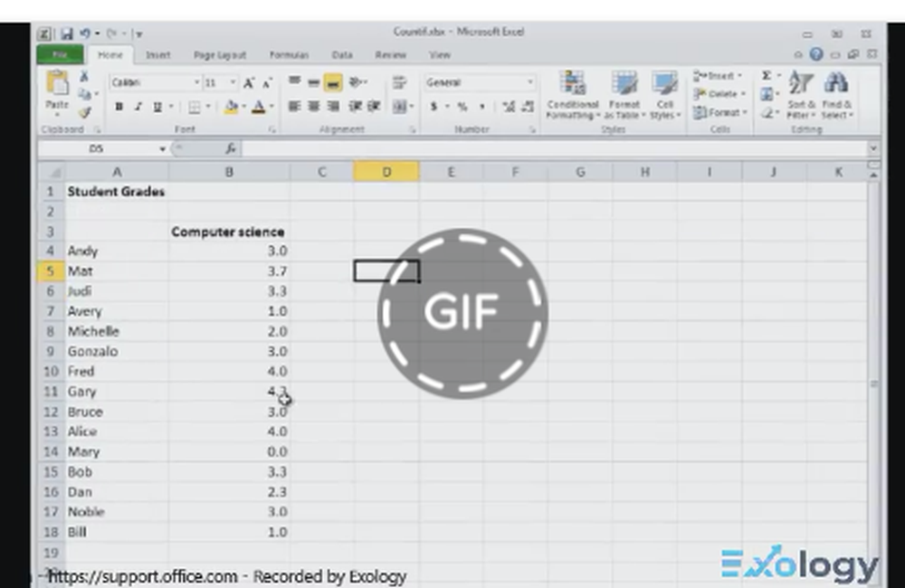This screenshot has width=905, height=588.
Task: Open the Font dialog launcher
Action: click(271, 130)
